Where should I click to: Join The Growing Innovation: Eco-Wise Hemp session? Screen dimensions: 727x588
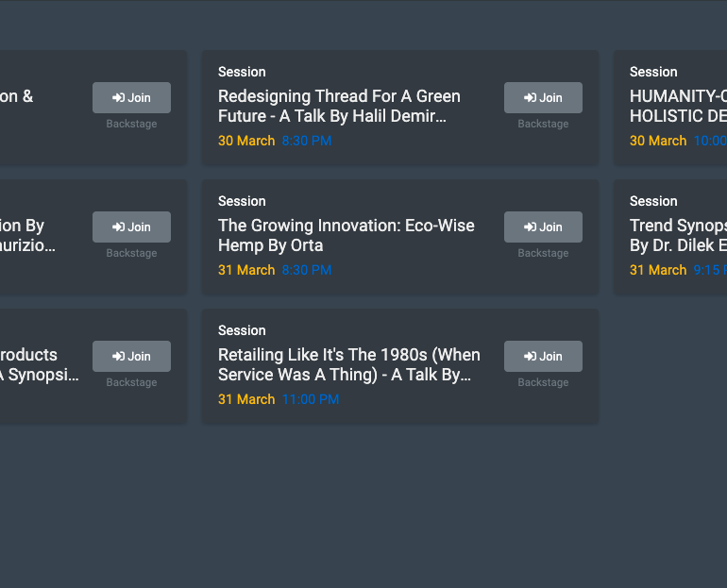click(x=543, y=227)
